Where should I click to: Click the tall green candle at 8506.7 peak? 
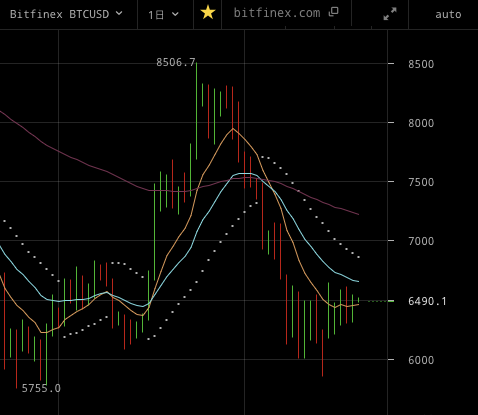pyautogui.click(x=196, y=111)
